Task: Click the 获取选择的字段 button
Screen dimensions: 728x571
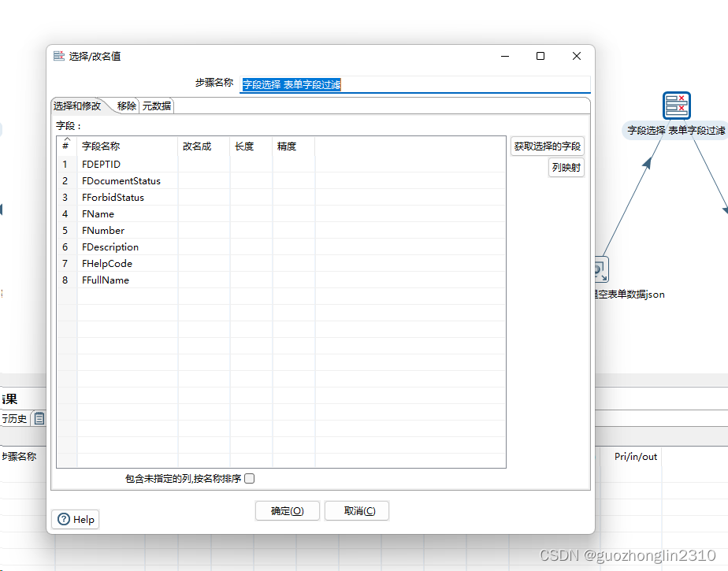Action: [548, 146]
